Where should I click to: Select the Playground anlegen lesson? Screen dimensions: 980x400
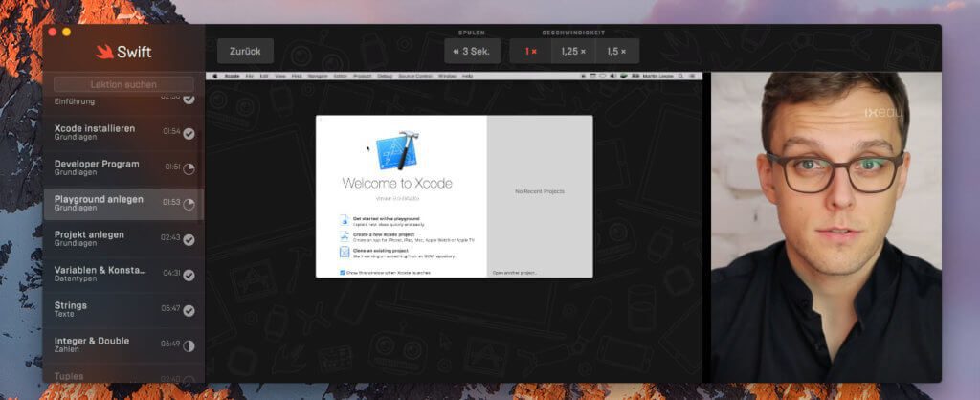point(123,204)
